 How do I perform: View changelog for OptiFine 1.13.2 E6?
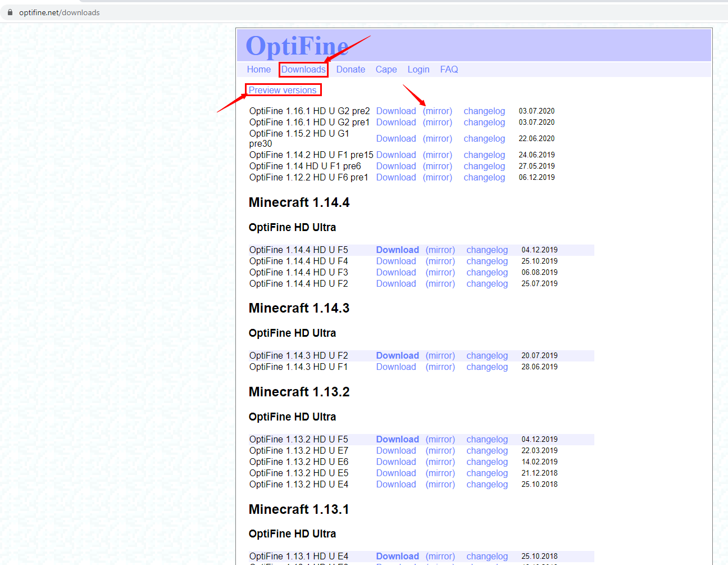487,462
